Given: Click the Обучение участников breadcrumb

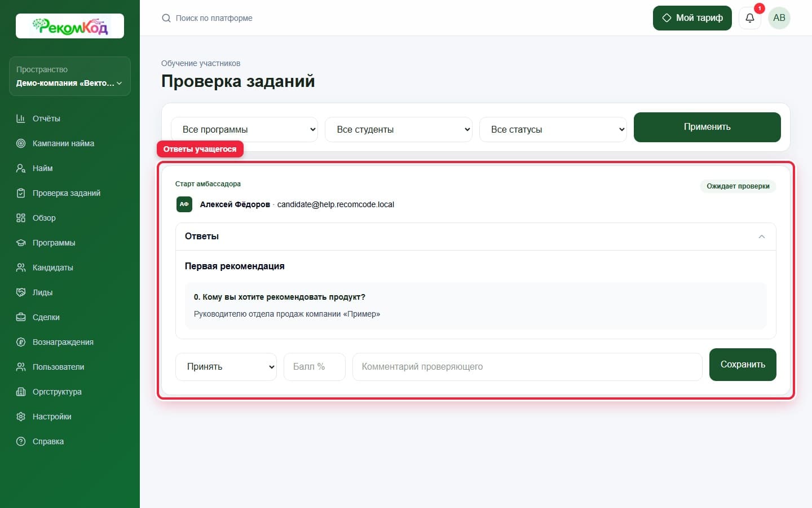Looking at the screenshot, I should point(201,63).
